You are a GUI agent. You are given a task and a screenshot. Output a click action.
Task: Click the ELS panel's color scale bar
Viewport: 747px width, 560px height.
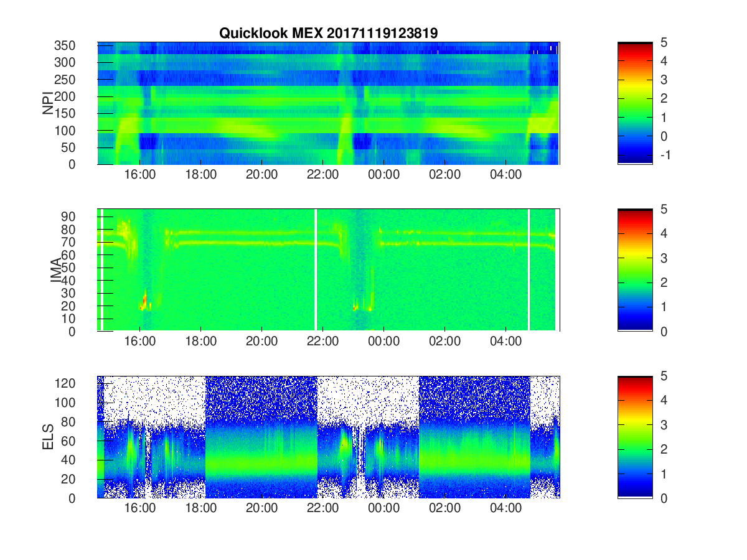635,437
